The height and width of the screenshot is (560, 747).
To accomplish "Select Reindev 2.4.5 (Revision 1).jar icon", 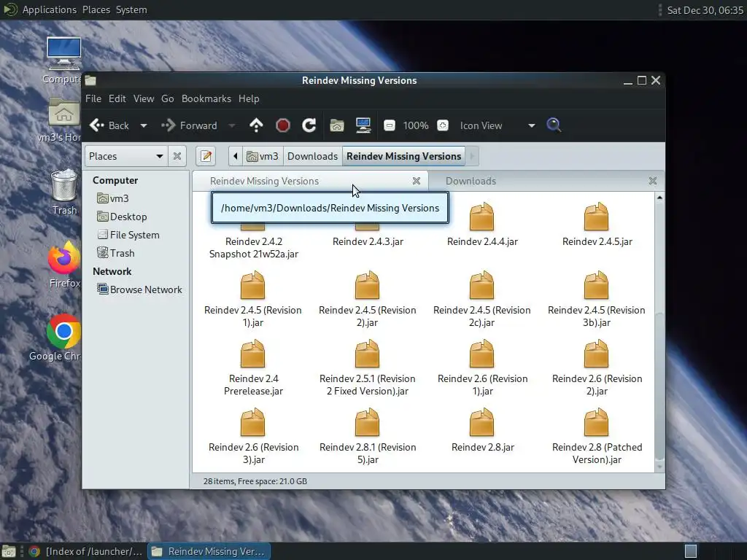I will [x=252, y=285].
